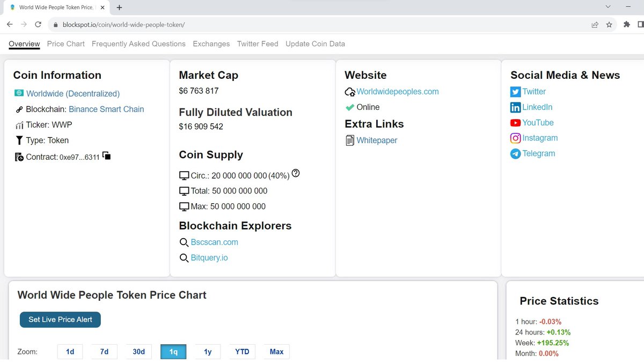Open the YouTube social link
The height and width of the screenshot is (363, 644).
pos(538,123)
